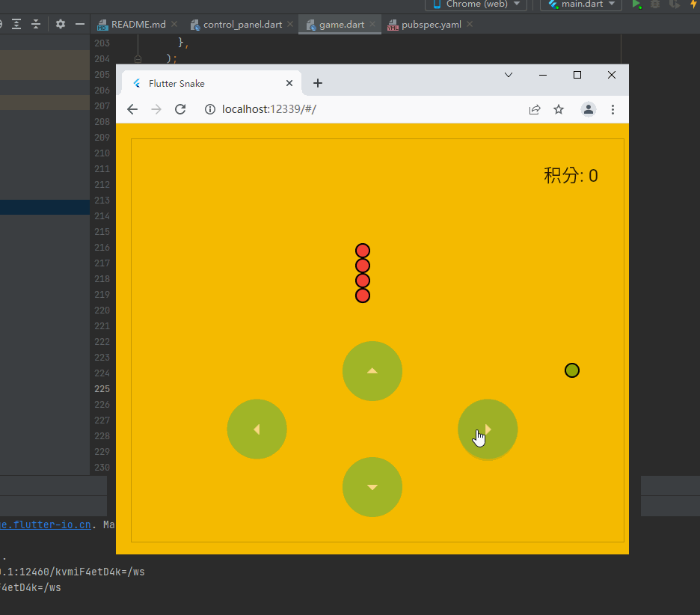The image size is (700, 615).
Task: Reload the Flutter Snake page
Action: [180, 109]
